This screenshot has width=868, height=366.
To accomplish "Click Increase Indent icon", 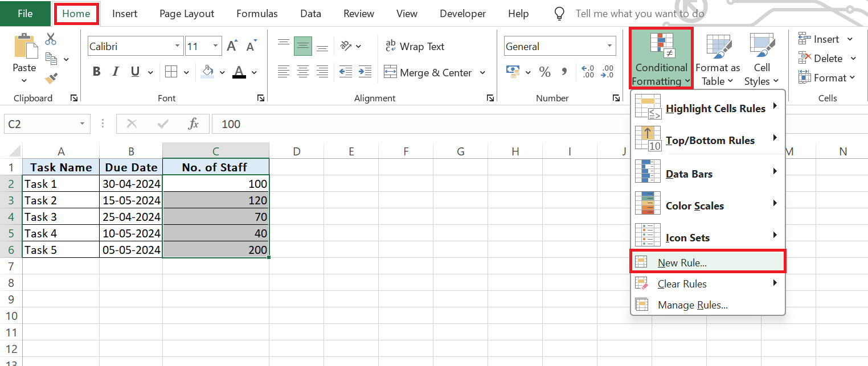I will tap(365, 72).
